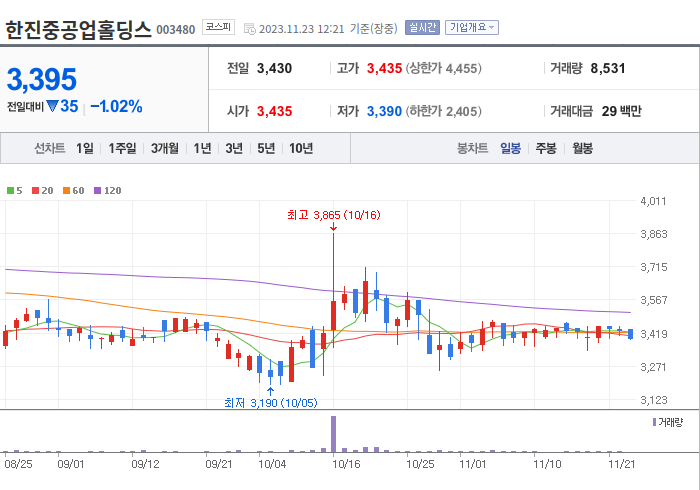Click the 거래량 volume legend marker
The width and height of the screenshot is (700, 490).
pyautogui.click(x=654, y=422)
